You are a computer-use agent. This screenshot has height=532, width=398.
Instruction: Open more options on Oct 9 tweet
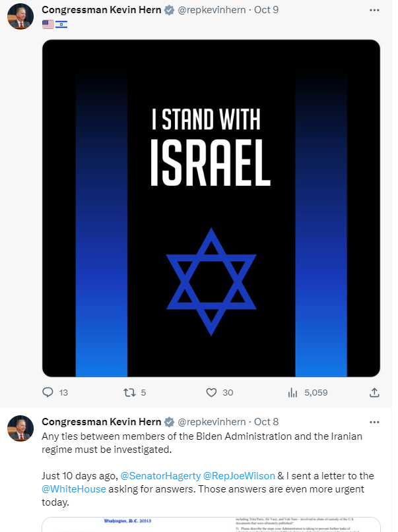[374, 11]
